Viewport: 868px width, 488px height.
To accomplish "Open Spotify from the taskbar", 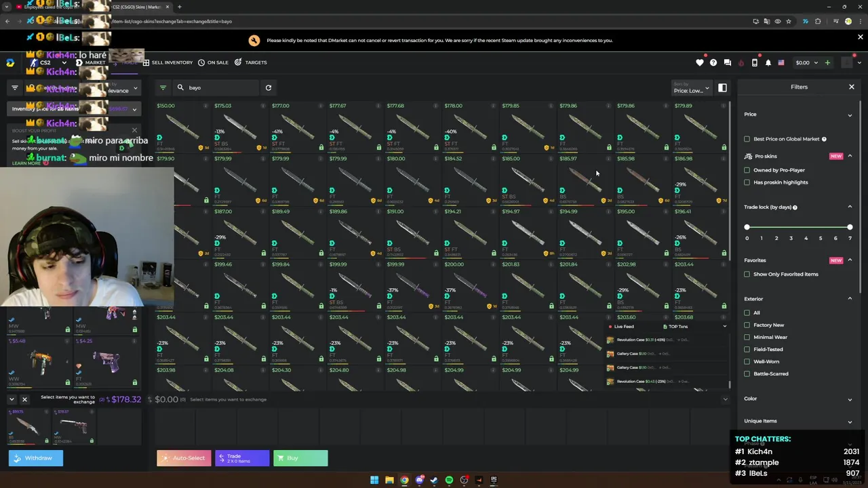I will click(449, 480).
